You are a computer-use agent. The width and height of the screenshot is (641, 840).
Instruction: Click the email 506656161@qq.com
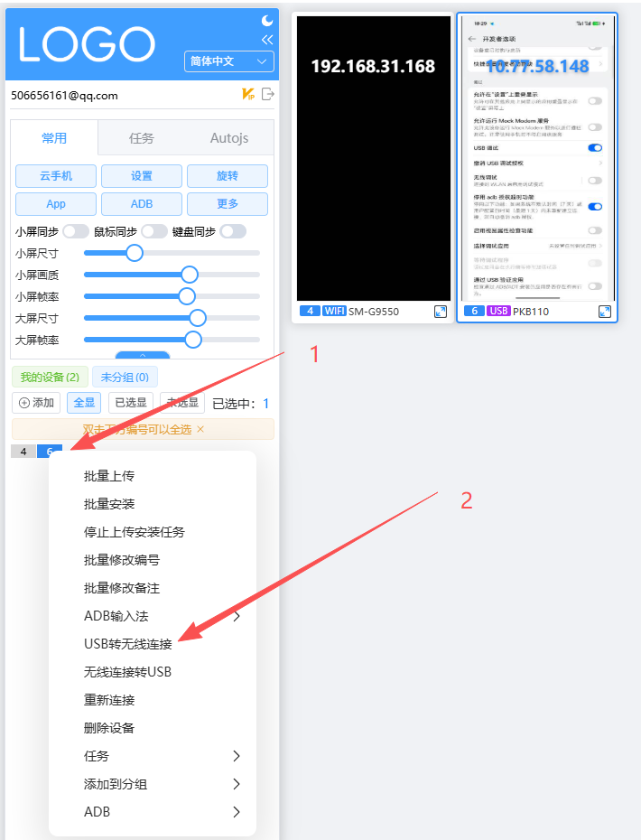[64, 96]
